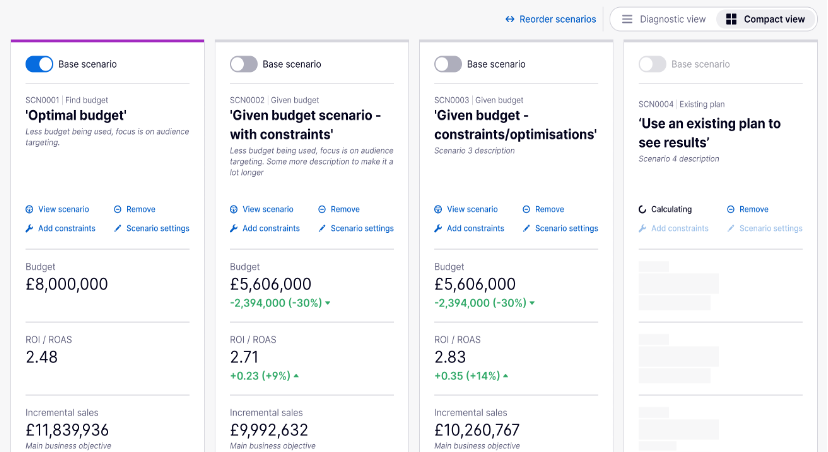Click the Remove minus icon in SCN0002

[x=322, y=209]
